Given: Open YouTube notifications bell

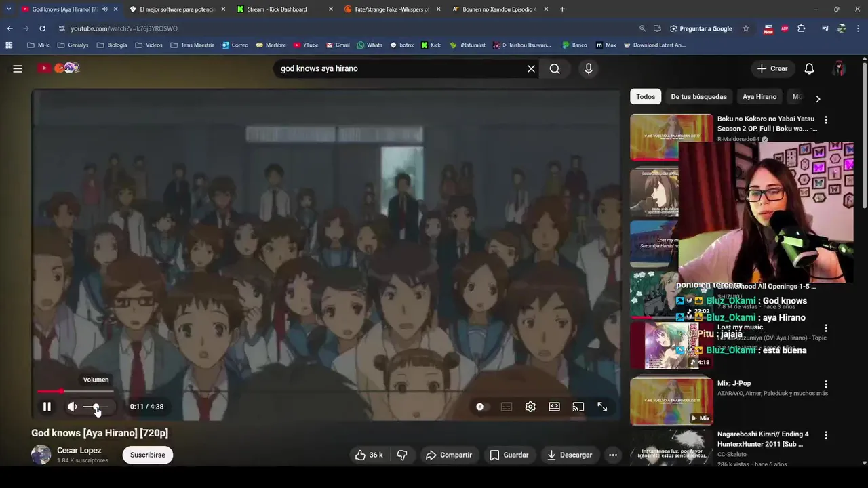Looking at the screenshot, I should (x=809, y=68).
